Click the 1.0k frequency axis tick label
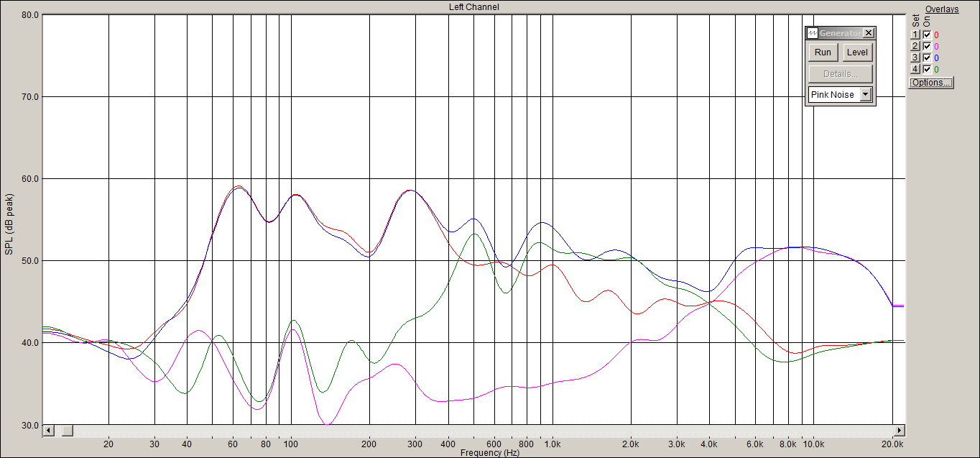The height and width of the screenshot is (458, 980). click(553, 444)
